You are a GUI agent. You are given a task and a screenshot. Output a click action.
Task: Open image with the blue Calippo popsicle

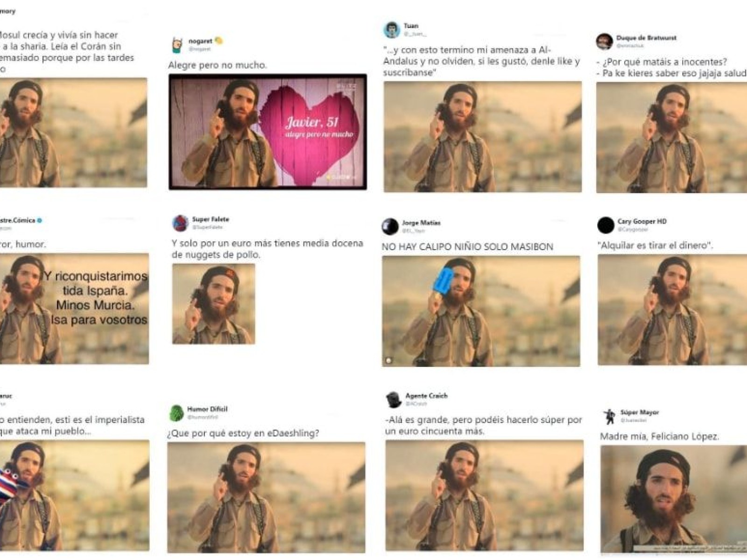[481, 311]
